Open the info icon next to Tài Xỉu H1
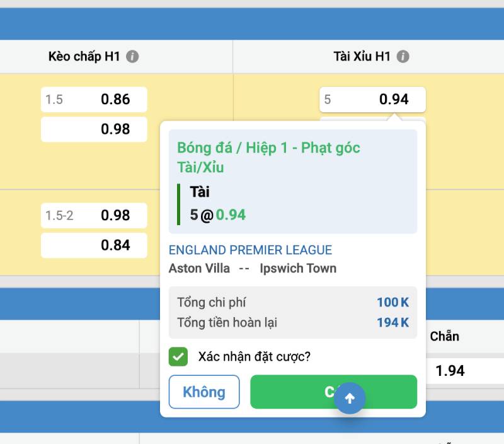 click(403, 57)
